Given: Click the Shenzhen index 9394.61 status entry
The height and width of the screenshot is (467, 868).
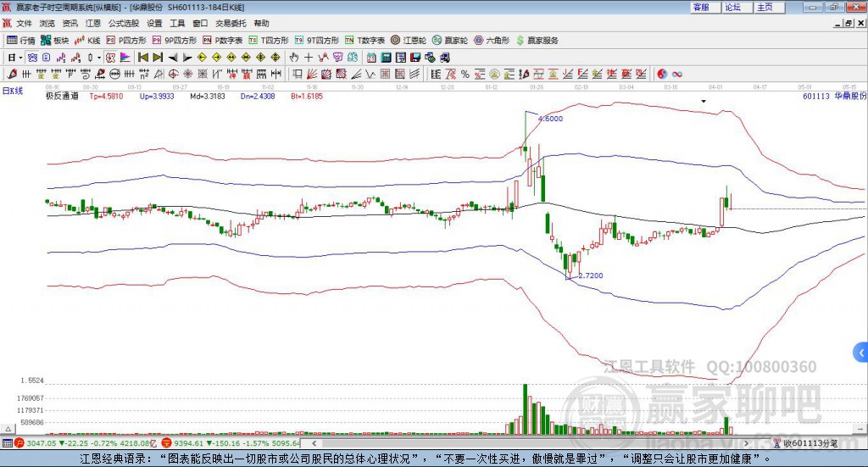Looking at the screenshot, I should pyautogui.click(x=231, y=443).
